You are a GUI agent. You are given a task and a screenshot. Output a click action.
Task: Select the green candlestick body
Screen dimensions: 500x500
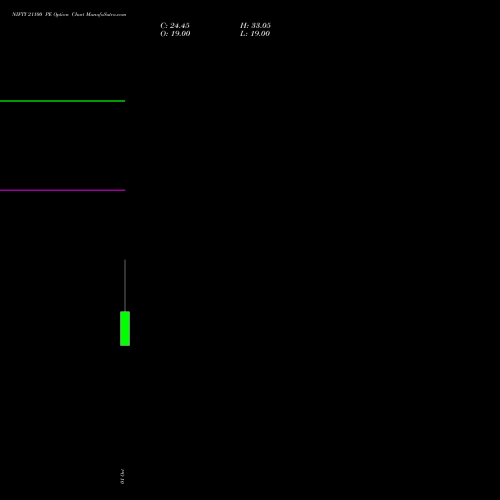click(x=125, y=329)
